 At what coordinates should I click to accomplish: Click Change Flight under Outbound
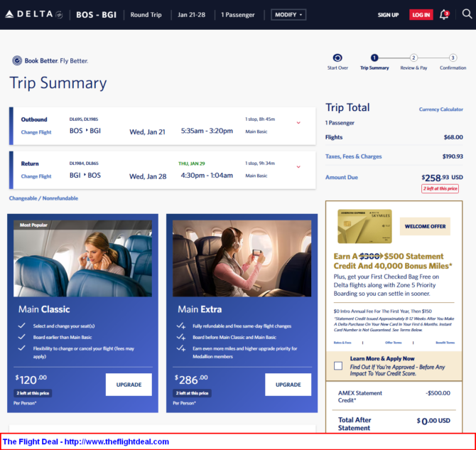coord(36,132)
